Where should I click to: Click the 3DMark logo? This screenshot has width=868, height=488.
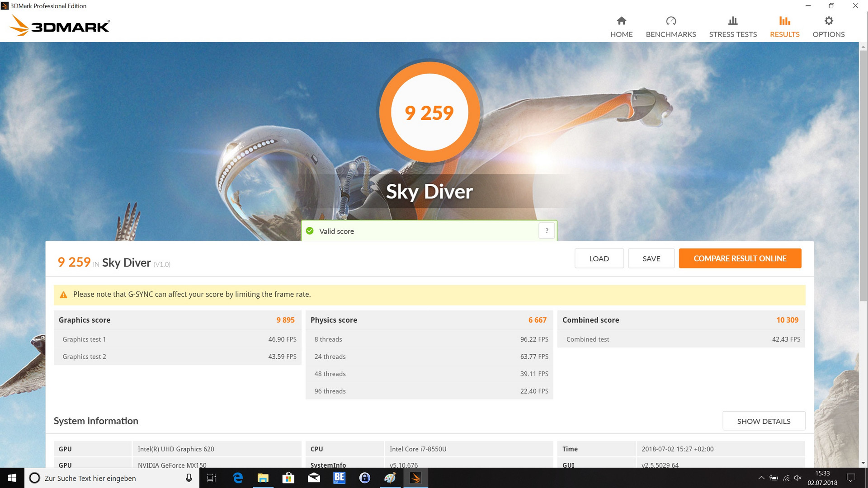click(59, 26)
